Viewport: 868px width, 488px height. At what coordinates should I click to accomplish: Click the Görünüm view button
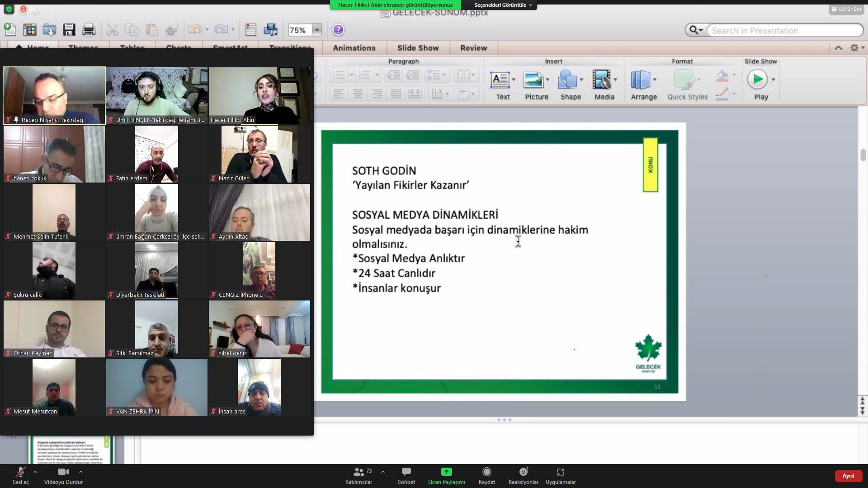coord(846,9)
